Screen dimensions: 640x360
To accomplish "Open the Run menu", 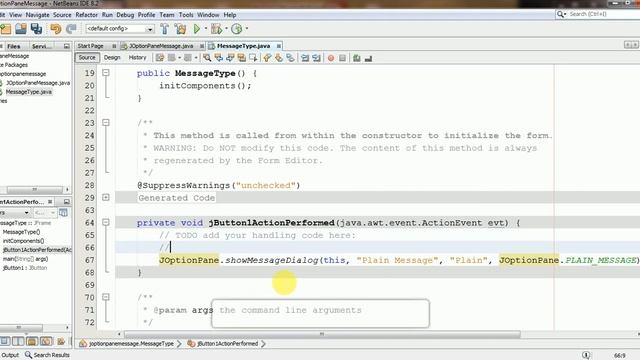I will 107,15.
